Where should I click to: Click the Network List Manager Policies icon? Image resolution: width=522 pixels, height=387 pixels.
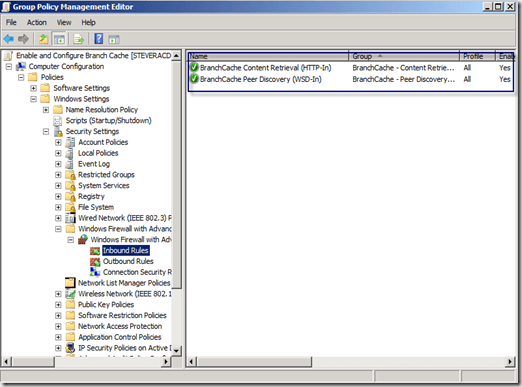70,283
